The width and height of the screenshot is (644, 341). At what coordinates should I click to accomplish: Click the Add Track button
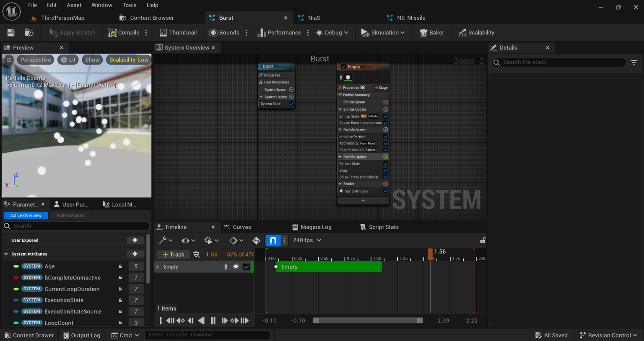173,255
